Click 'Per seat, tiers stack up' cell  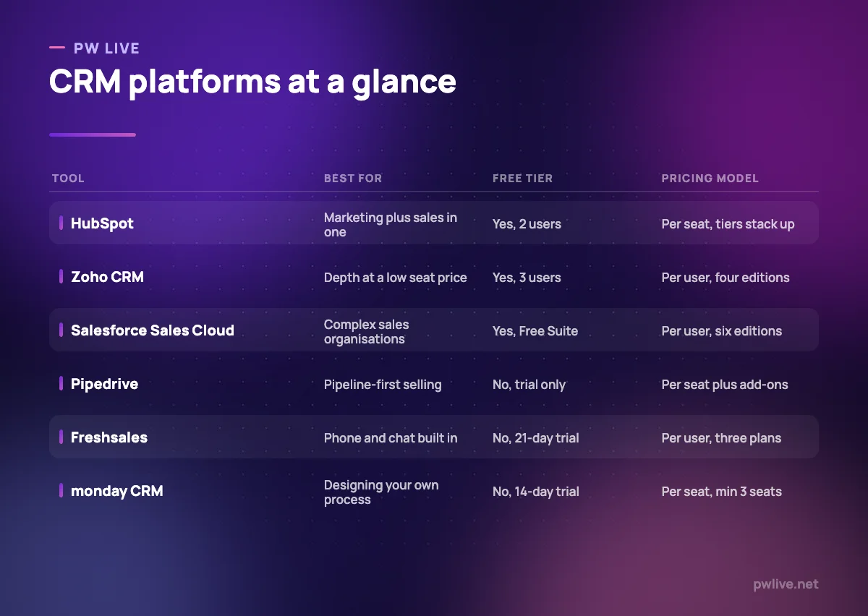point(728,224)
